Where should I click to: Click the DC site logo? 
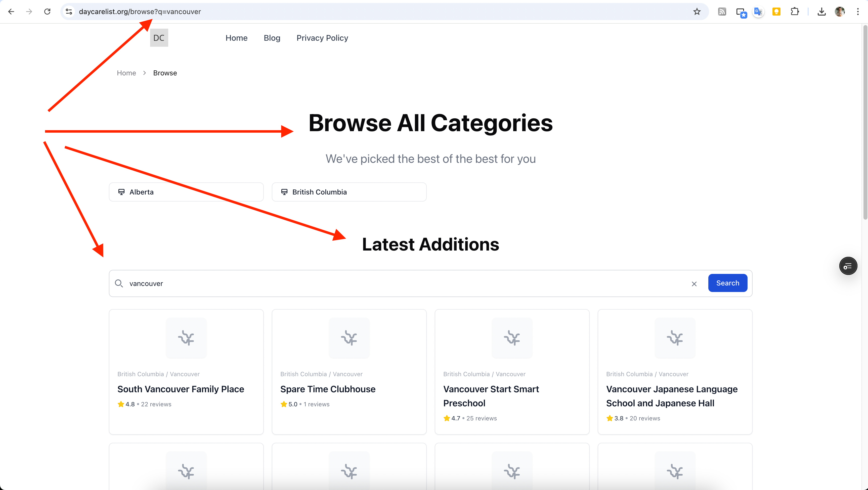(x=159, y=38)
